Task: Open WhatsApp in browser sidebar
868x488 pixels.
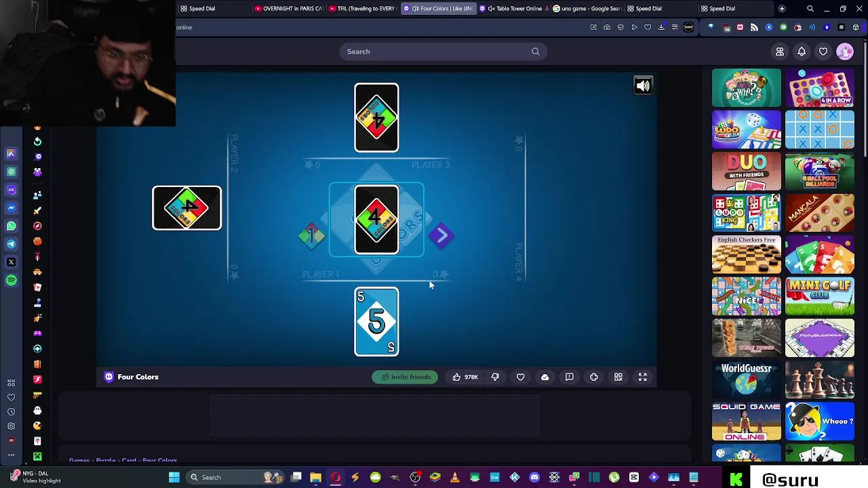Action: pyautogui.click(x=11, y=226)
